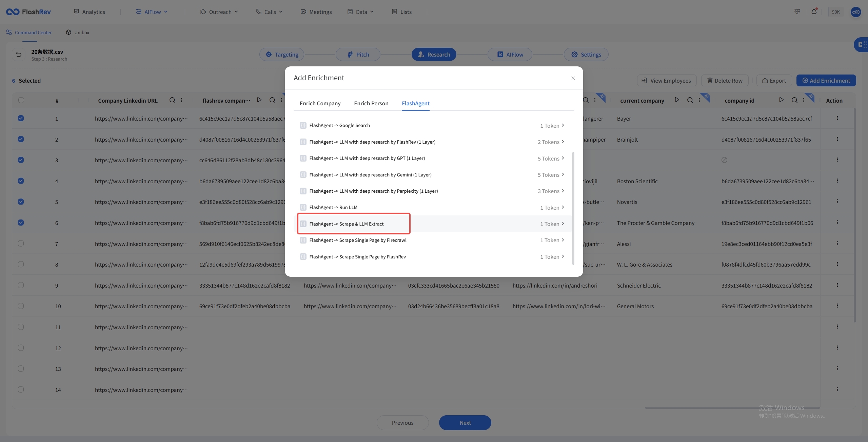
Task: Click Delete Row button
Action: [725, 81]
